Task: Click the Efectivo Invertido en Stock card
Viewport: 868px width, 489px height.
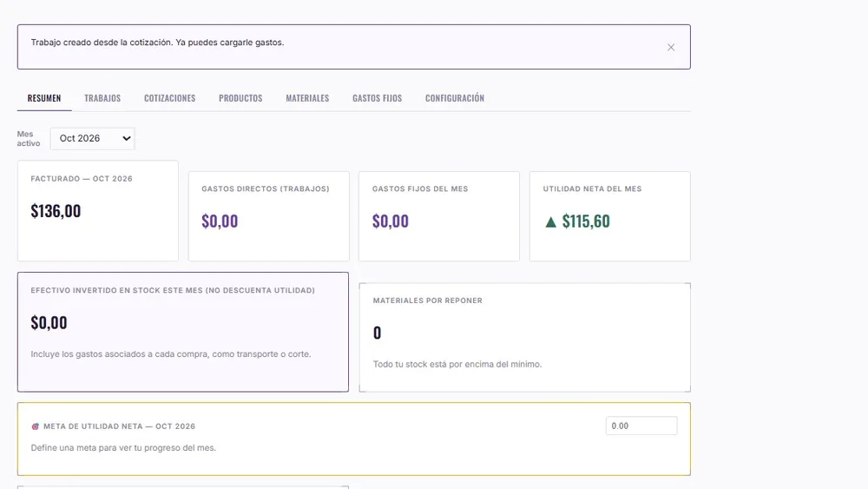Action: click(183, 332)
